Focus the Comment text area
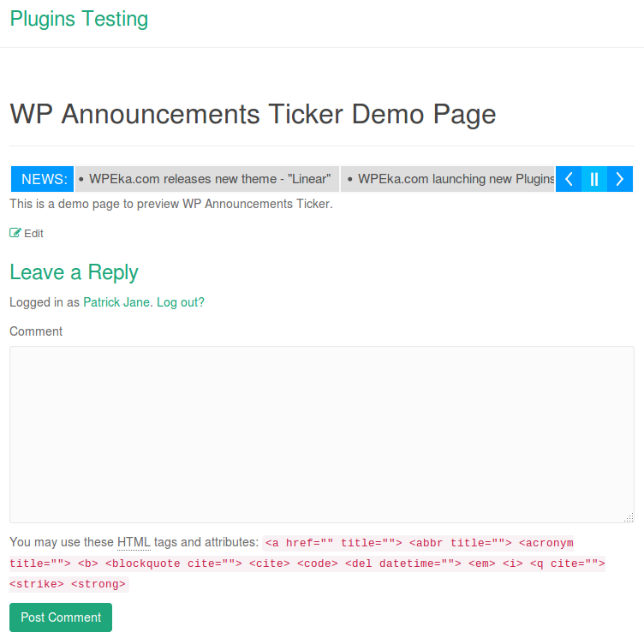644x644 pixels. [x=321, y=433]
